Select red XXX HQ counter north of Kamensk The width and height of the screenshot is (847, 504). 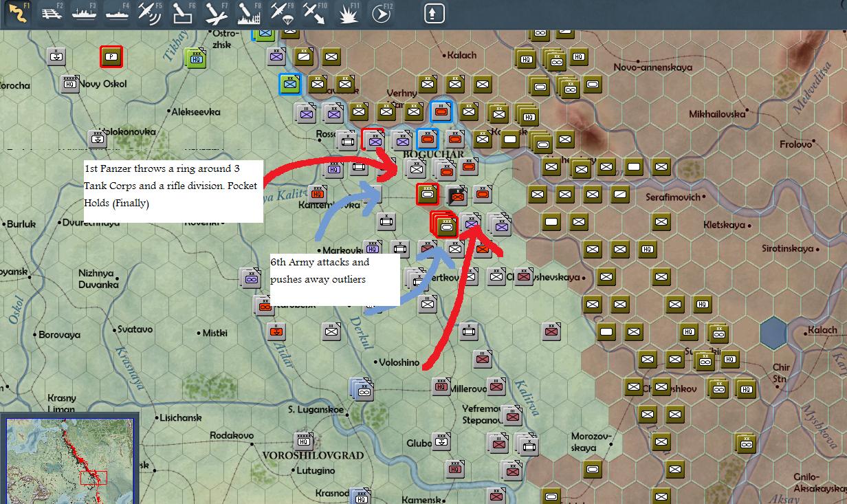455,469
